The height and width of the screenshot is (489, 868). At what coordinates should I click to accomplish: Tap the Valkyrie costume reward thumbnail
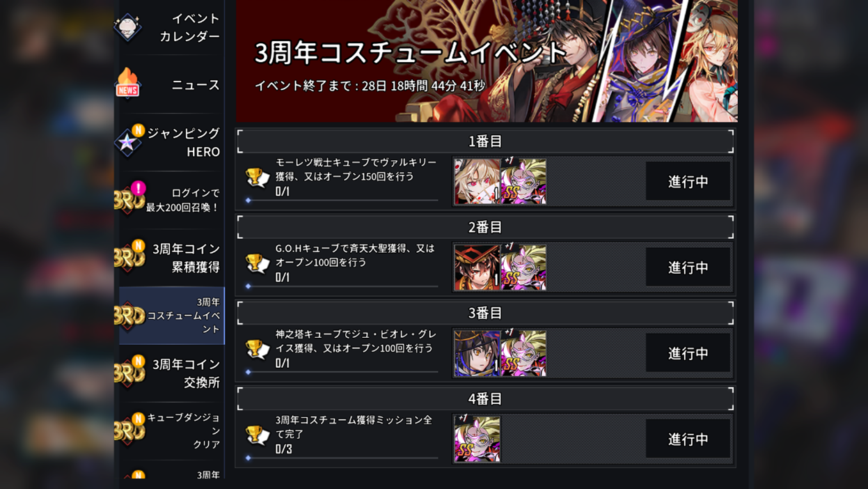tap(477, 181)
